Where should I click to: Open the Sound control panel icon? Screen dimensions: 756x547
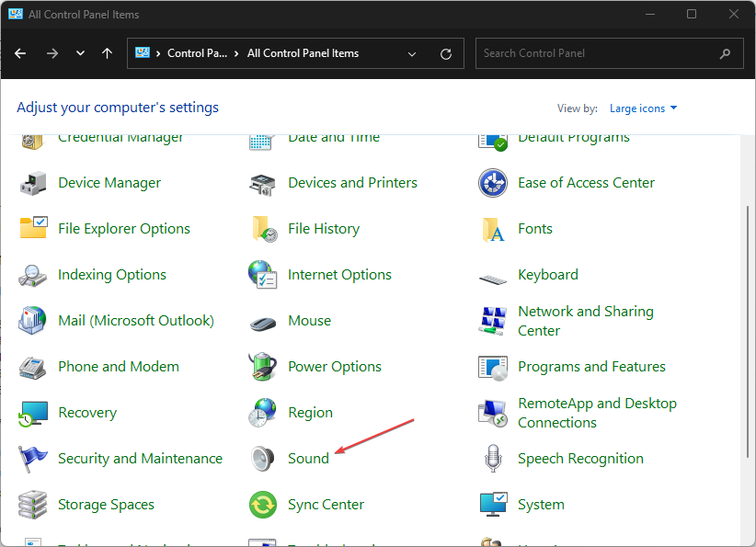[263, 459]
